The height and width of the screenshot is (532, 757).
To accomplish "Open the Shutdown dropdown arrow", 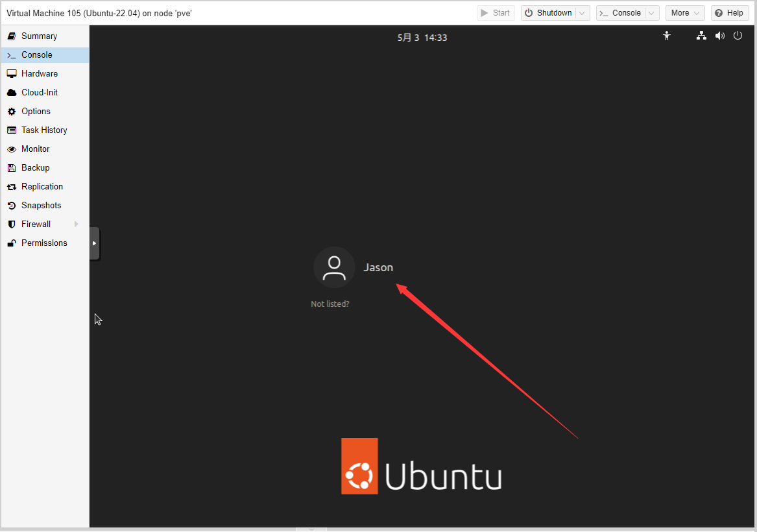I will (x=583, y=13).
